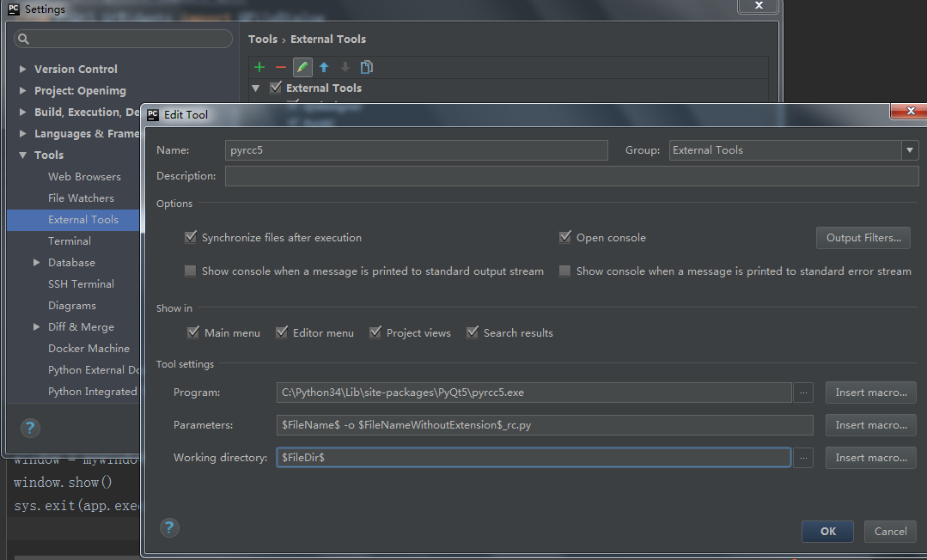Collapse External Tools group in tool list
The height and width of the screenshot is (560, 927).
[x=256, y=88]
